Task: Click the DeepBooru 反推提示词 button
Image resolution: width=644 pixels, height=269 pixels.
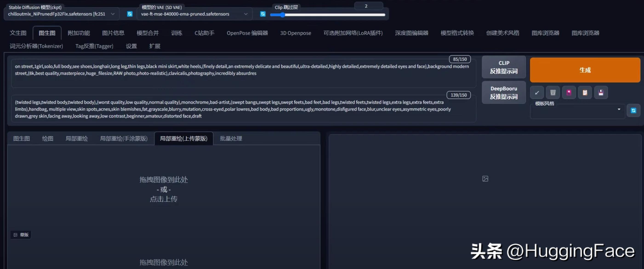Action: pos(504,92)
